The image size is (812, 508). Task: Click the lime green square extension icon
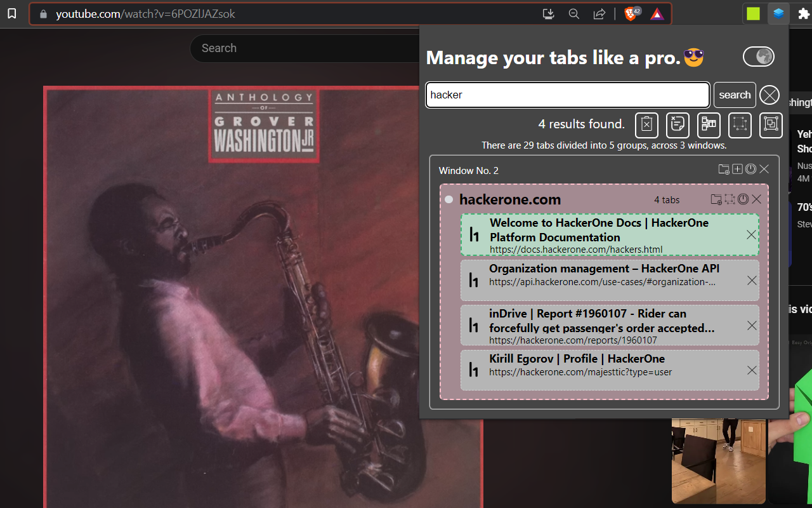[x=753, y=13]
